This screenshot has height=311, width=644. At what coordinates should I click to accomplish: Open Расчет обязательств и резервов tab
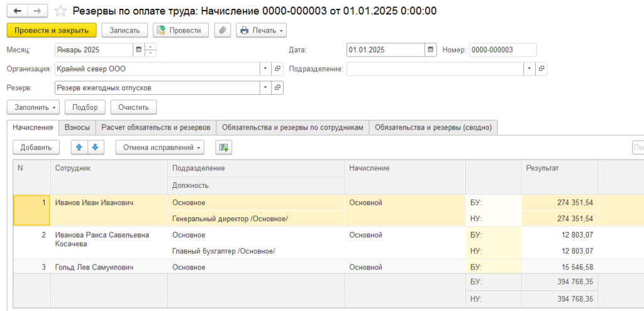tap(156, 128)
